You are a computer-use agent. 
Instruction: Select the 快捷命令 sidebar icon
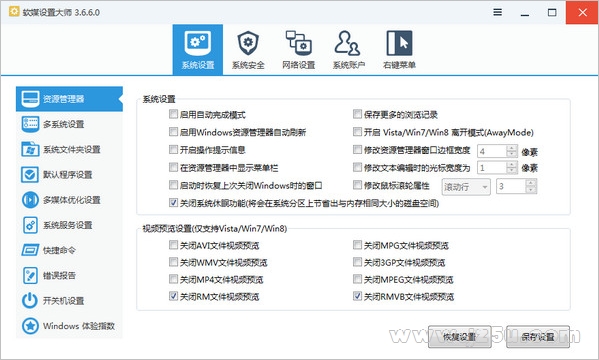[x=30, y=250]
